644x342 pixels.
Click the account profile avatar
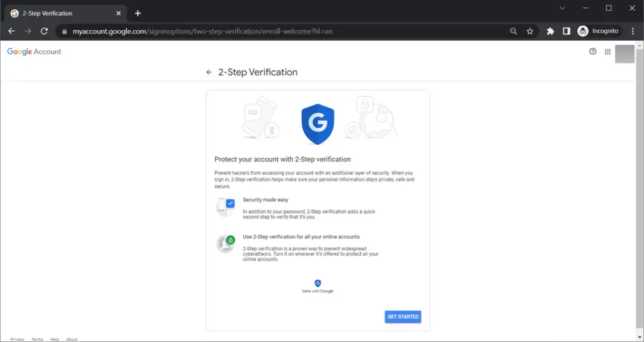coord(625,54)
